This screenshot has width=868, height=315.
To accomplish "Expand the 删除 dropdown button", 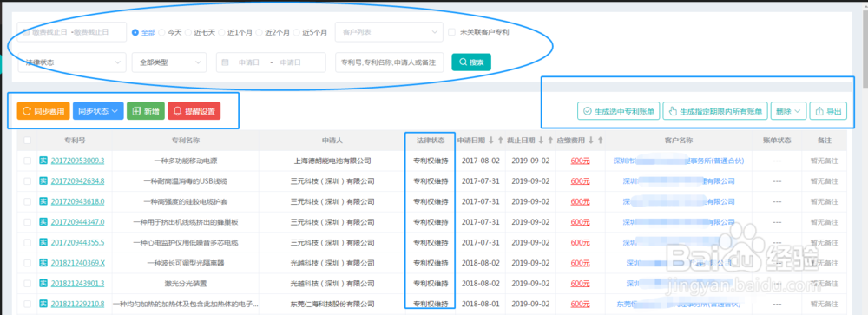I will 788,111.
